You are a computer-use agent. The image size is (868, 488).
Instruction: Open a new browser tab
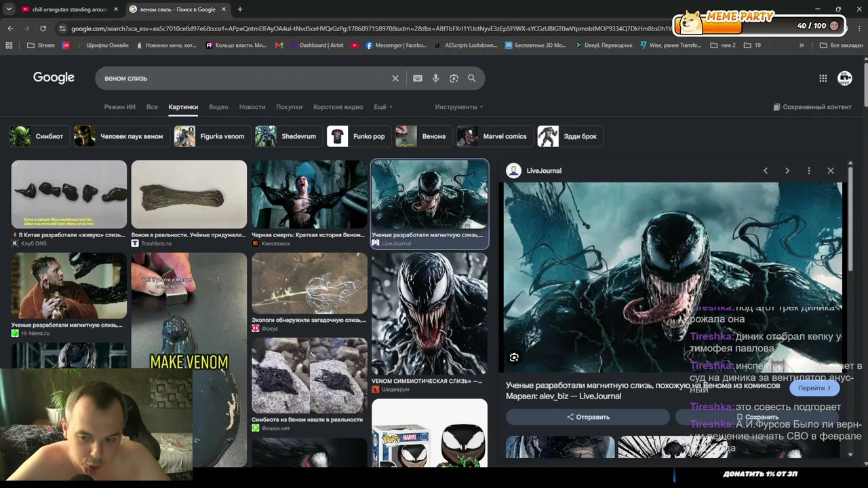click(240, 9)
